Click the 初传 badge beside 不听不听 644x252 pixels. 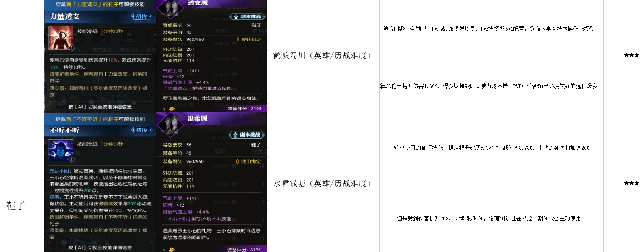pos(142,130)
